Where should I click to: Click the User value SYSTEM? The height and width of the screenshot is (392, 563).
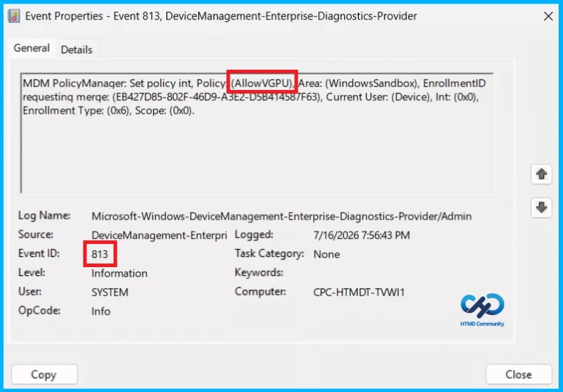click(x=110, y=293)
